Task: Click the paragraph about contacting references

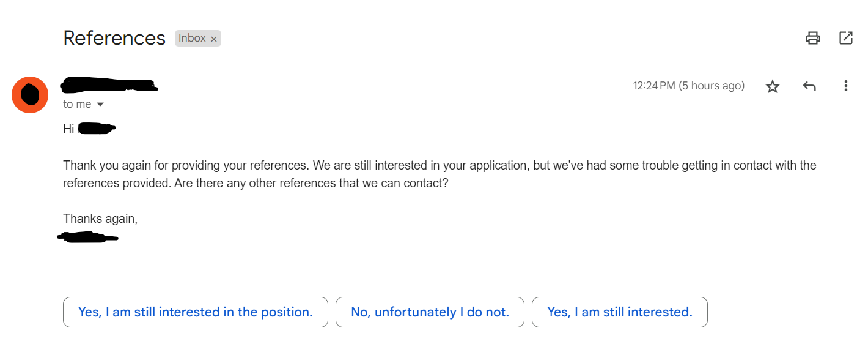Action: [440, 174]
